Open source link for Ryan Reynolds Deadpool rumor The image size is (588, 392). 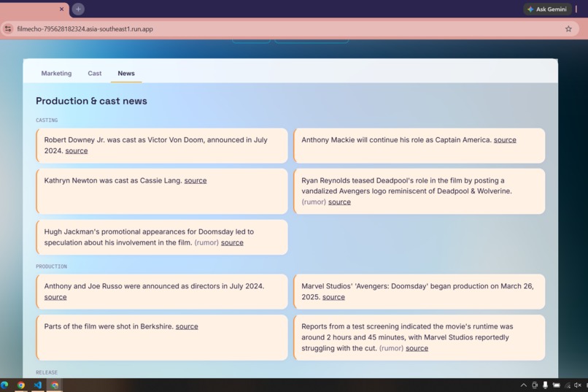339,201
